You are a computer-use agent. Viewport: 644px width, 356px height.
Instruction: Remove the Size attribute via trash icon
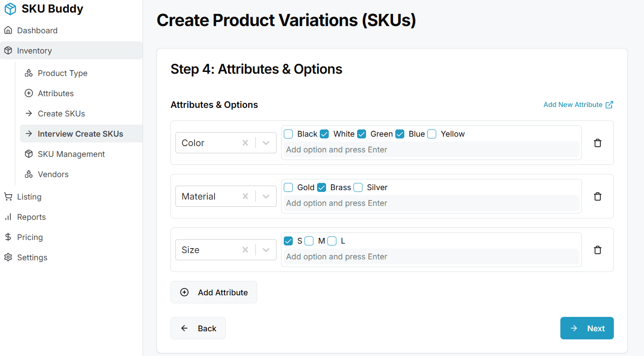coord(598,249)
